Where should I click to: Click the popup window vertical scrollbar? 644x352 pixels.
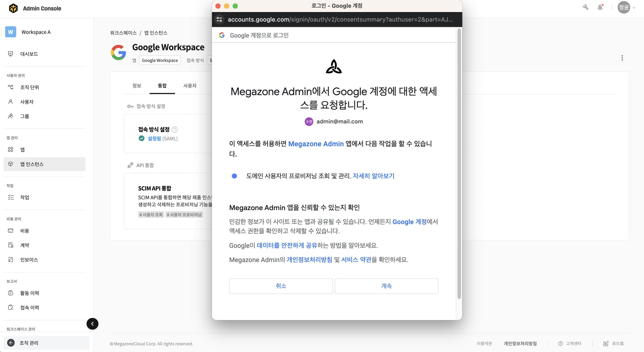click(x=459, y=164)
